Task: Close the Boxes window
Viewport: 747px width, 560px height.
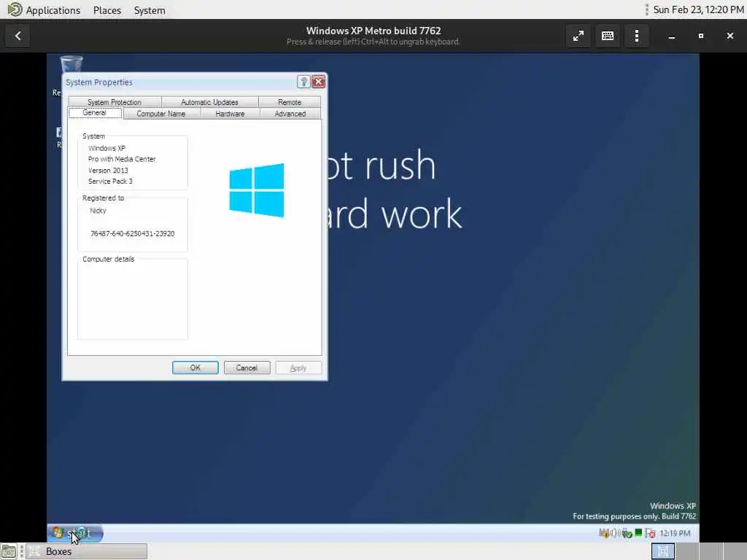Action: [x=729, y=36]
